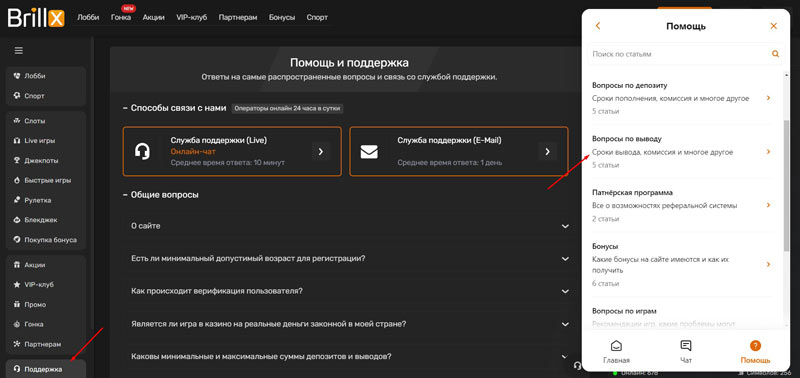The image size is (800, 378).
Task: Open the hamburger menu in the sidebar
Action: pos(19,51)
